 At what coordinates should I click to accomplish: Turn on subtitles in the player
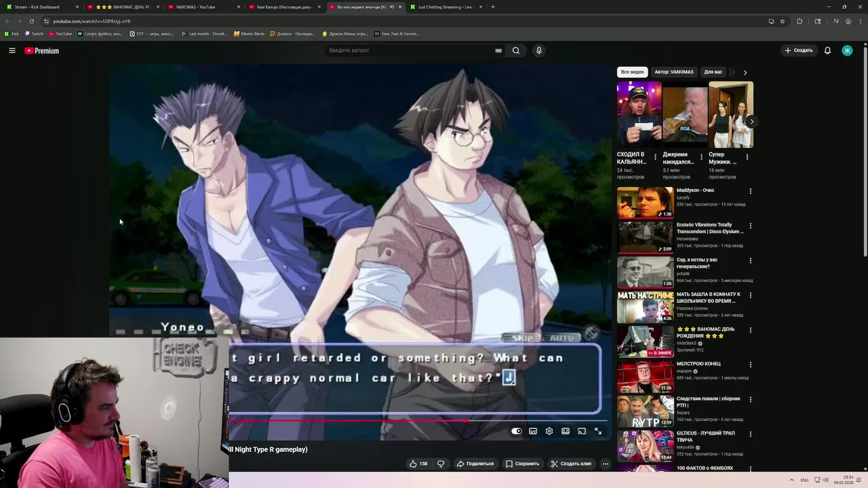(x=533, y=431)
